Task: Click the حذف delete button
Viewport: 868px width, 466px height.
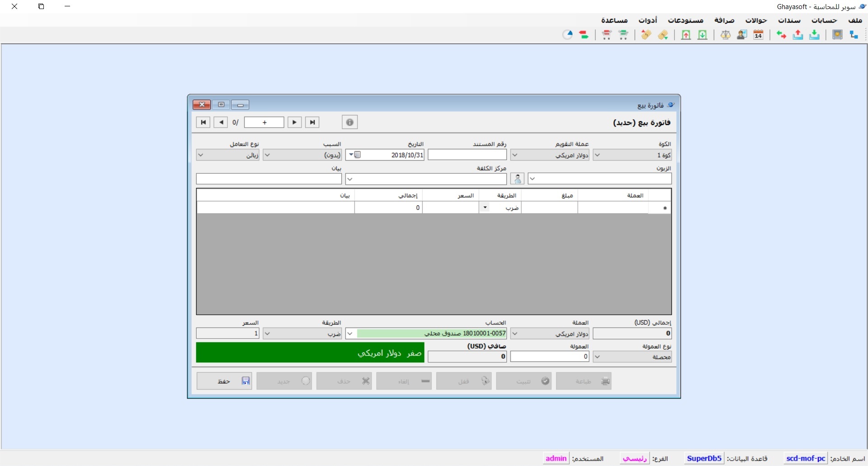Action: (x=344, y=381)
